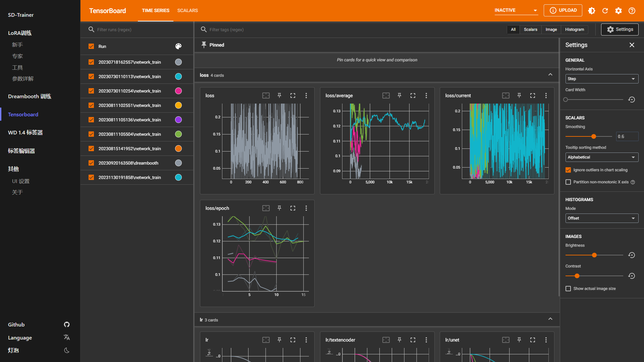Filter cards by Histogram type
The width and height of the screenshot is (644, 362).
(574, 29)
